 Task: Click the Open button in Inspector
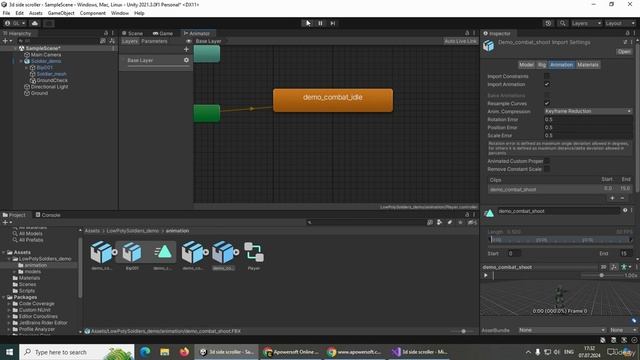(x=624, y=52)
